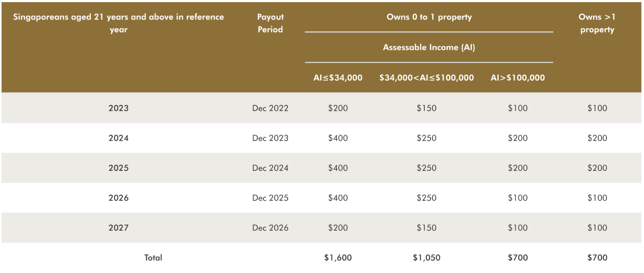The height and width of the screenshot is (273, 644).
Task: Select the 2024 reference year cell
Action: tap(119, 138)
